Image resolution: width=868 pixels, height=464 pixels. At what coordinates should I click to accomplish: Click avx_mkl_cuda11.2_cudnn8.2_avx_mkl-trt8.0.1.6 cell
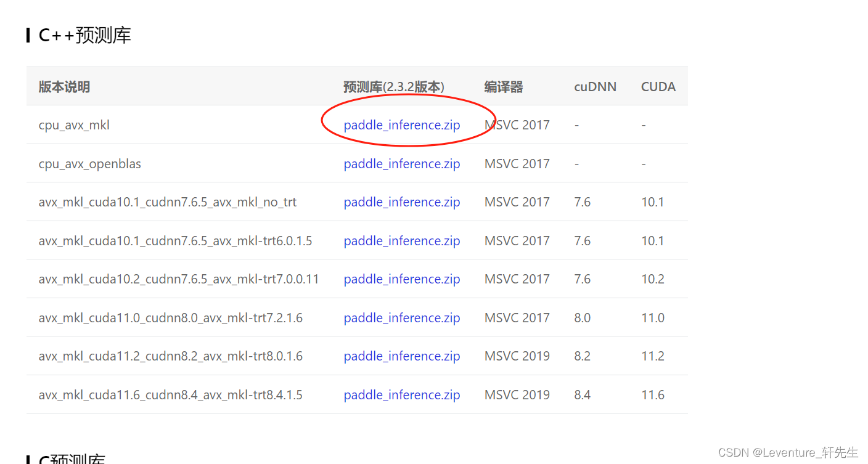coord(171,356)
